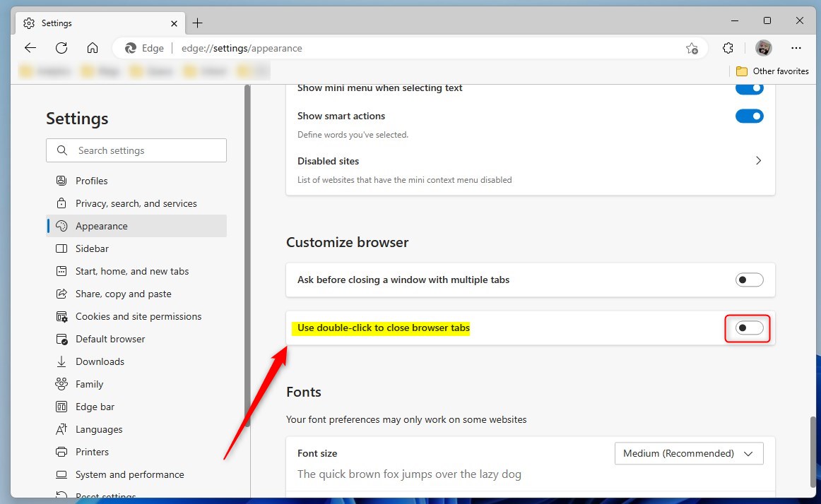
Task: Open the user profile avatar icon
Action: coord(763,48)
